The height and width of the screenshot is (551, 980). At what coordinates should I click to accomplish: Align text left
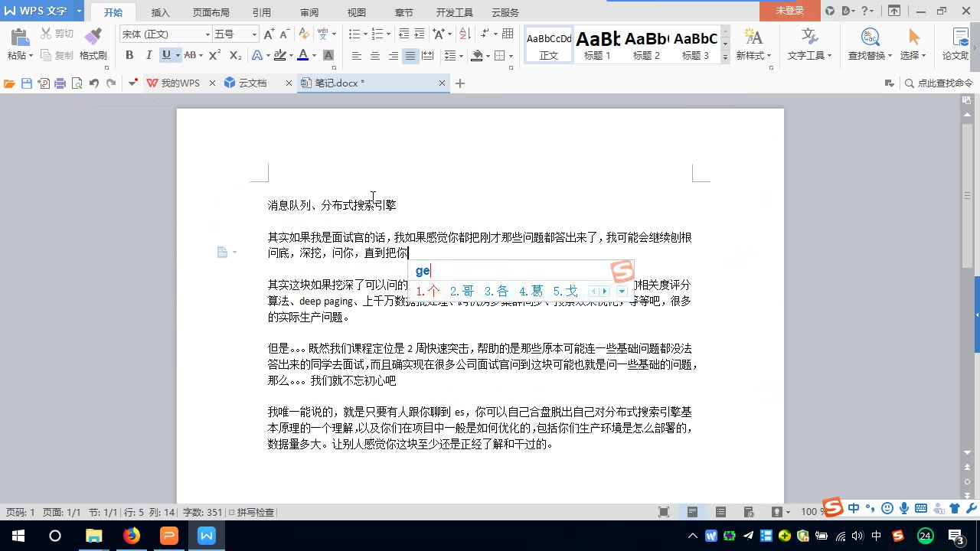(357, 56)
